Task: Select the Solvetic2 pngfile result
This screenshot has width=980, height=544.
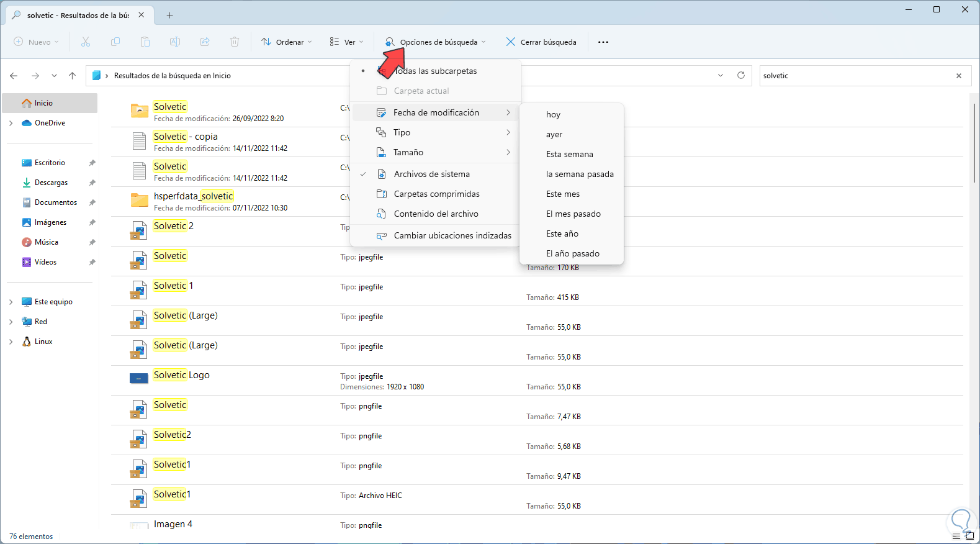Action: pos(537,440)
